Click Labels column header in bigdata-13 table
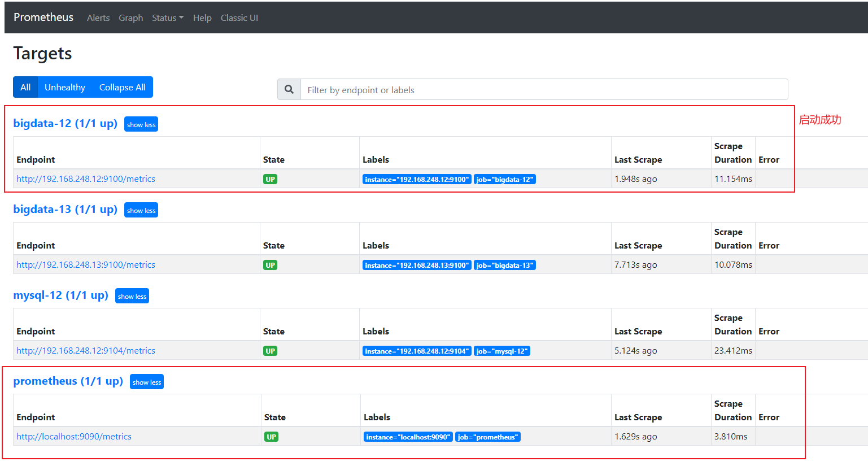868x470 pixels. tap(376, 245)
